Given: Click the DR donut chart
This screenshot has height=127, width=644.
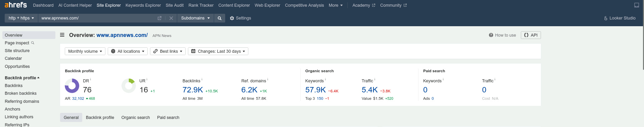Looking at the screenshot, I should tap(72, 86).
